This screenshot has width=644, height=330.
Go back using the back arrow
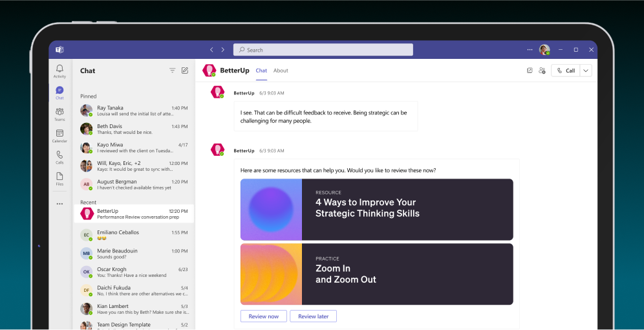211,50
